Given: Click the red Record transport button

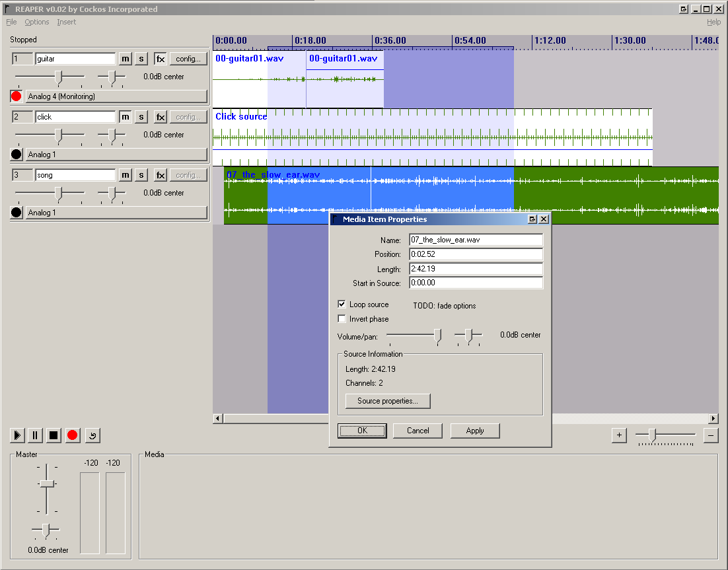Looking at the screenshot, I should pyautogui.click(x=73, y=435).
